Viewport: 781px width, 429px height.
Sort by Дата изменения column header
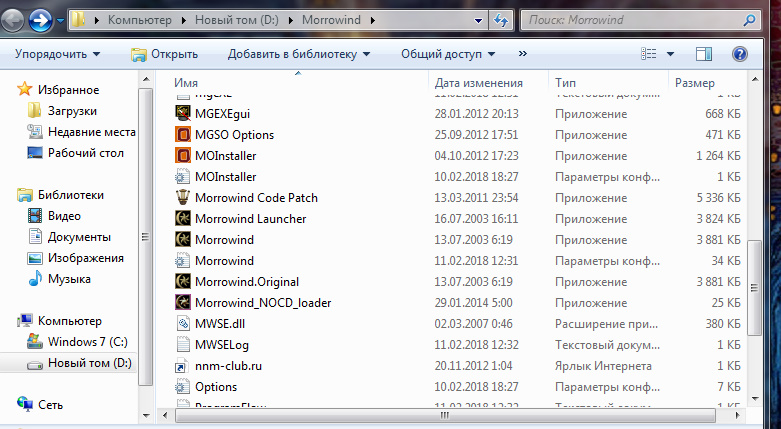[x=488, y=83]
